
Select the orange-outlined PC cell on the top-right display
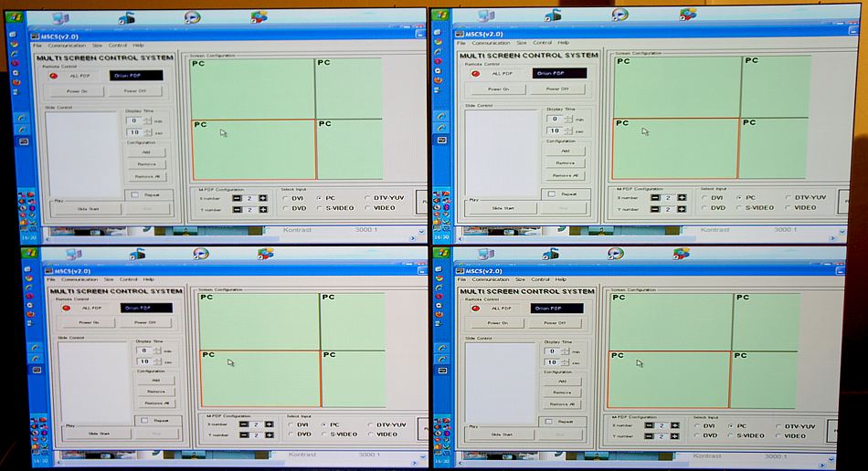(674, 148)
